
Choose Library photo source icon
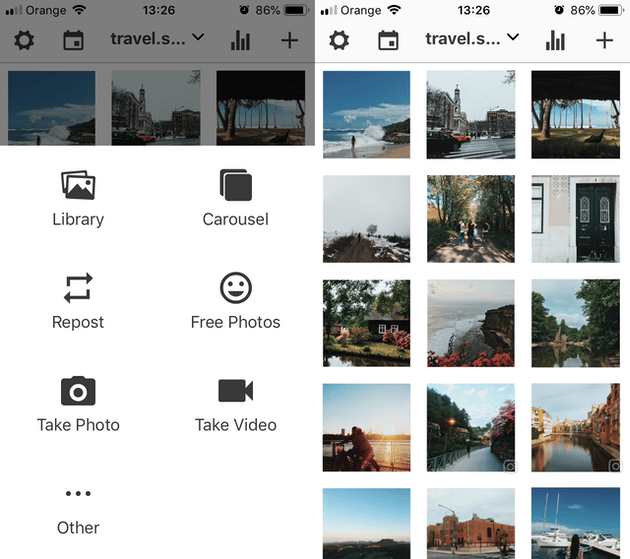coord(78,185)
